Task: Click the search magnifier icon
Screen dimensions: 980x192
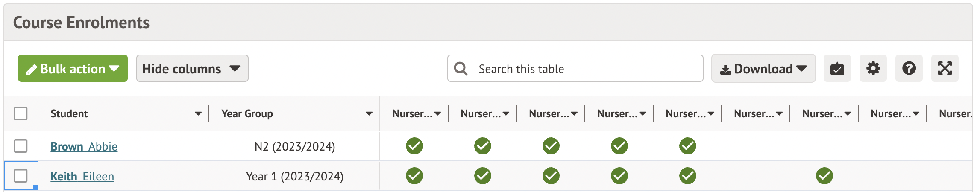Action: point(461,68)
